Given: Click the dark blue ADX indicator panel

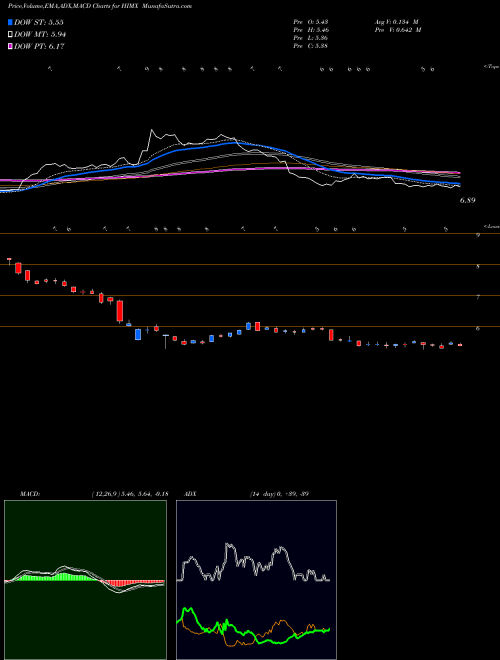Looking at the screenshot, I should [x=256, y=580].
